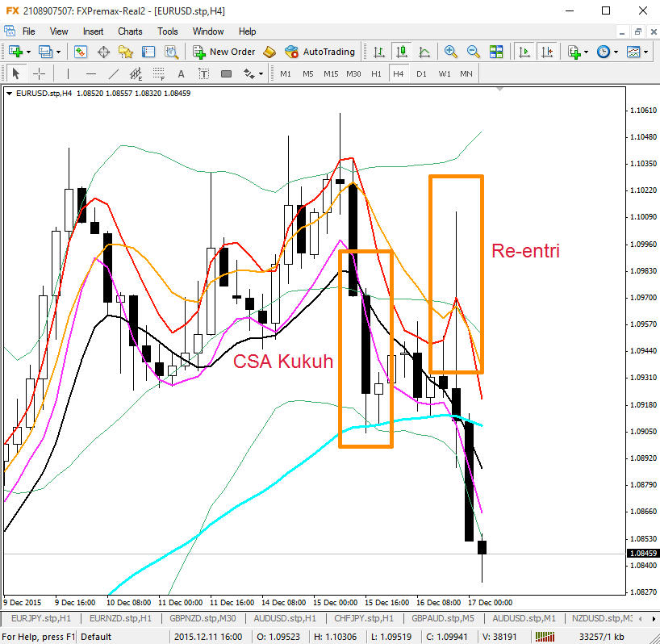The width and height of the screenshot is (660, 644).
Task: Expand the Profiles dropdown arrow
Action: [59, 52]
